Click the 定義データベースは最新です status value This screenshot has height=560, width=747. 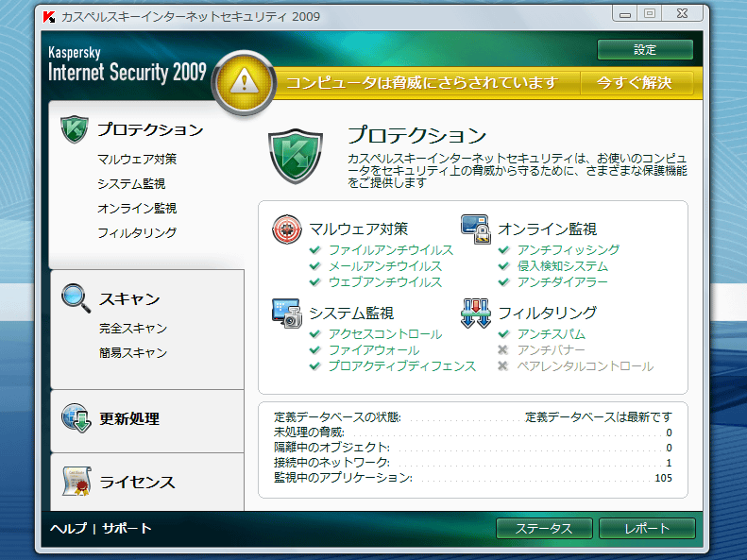point(599,417)
